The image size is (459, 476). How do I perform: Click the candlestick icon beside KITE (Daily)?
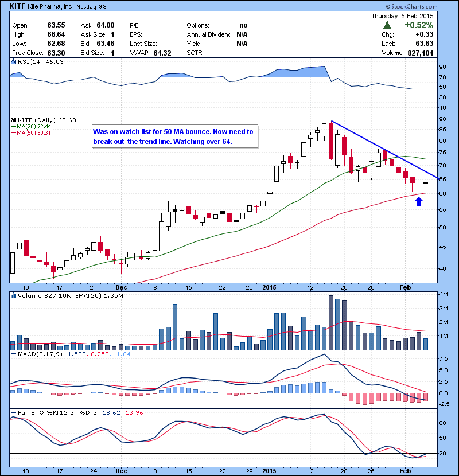(13, 120)
